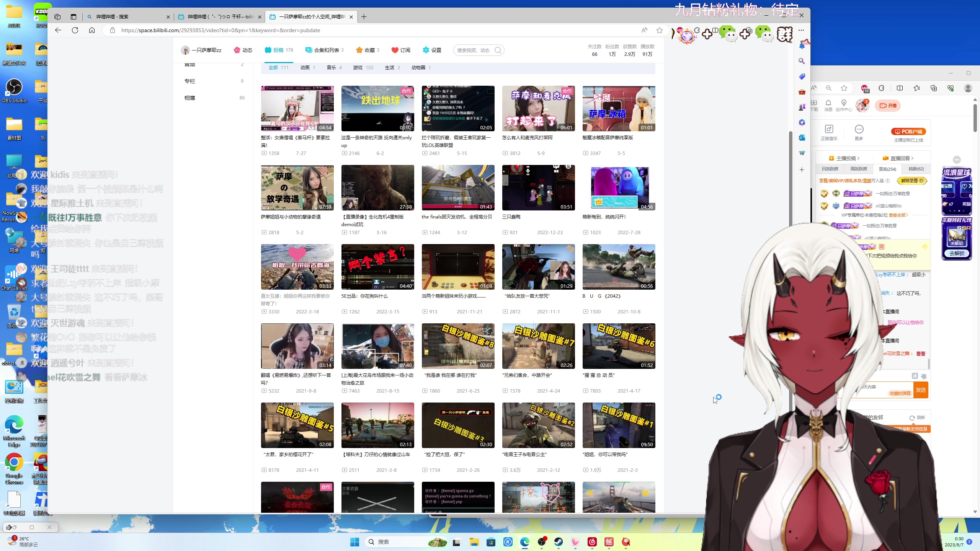Open Microsoft 365 icon in Edge sidebar
The width and height of the screenshot is (980, 551).
tap(802, 122)
